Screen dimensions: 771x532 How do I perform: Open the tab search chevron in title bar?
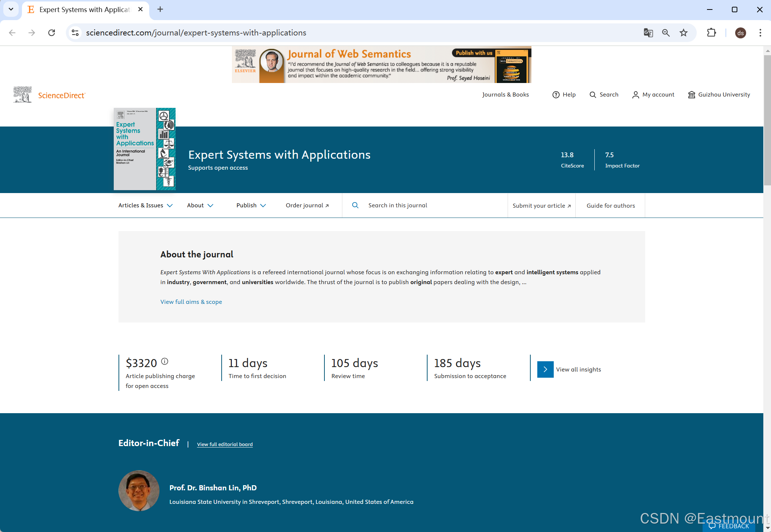[x=11, y=9]
